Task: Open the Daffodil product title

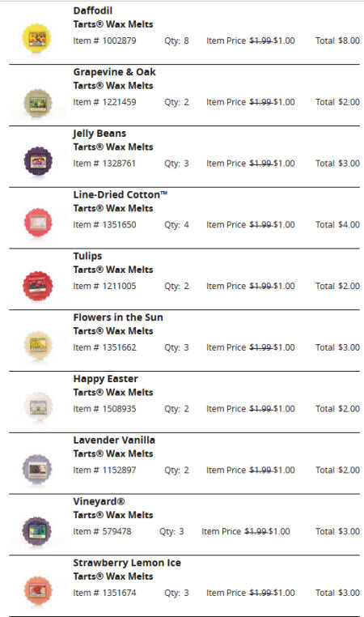Action: pyautogui.click(x=93, y=11)
